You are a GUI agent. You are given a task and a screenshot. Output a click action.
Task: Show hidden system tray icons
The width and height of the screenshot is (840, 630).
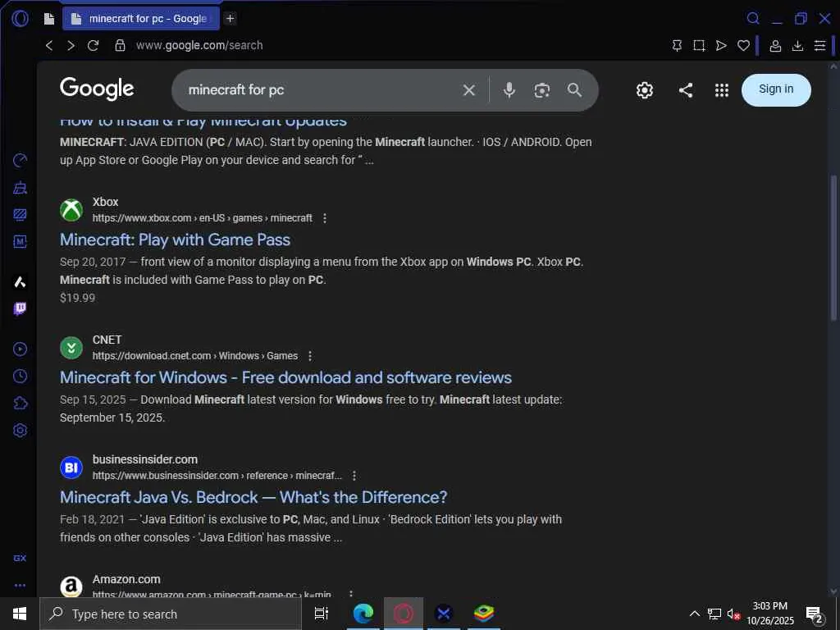pos(694,614)
